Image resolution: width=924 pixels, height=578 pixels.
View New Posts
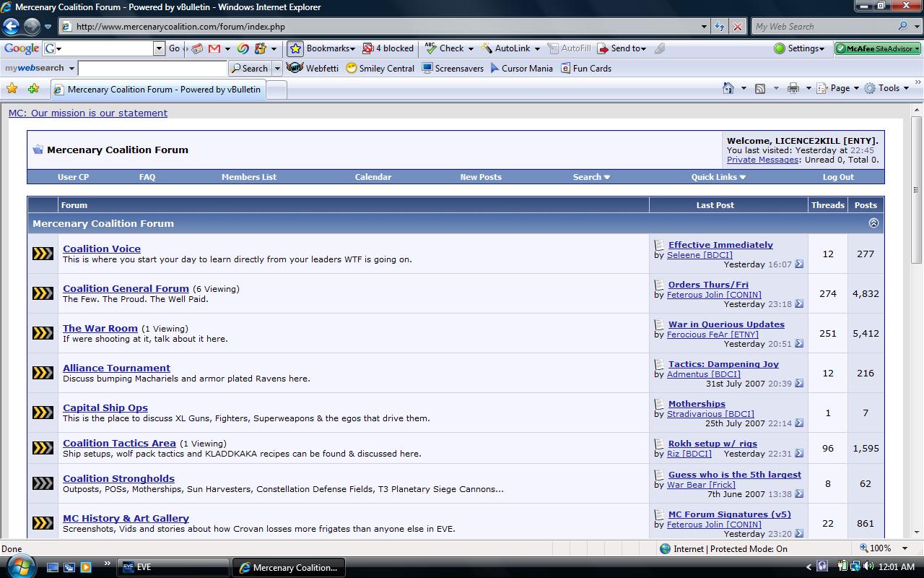coord(481,177)
